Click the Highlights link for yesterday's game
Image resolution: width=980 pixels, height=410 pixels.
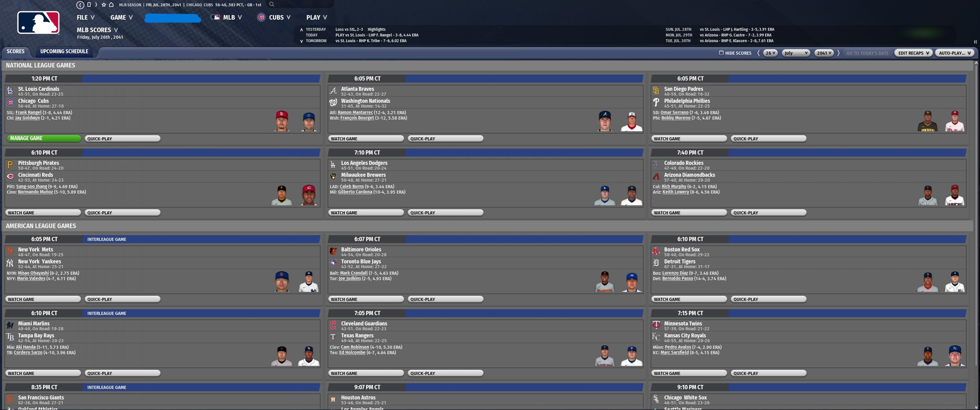point(376,30)
